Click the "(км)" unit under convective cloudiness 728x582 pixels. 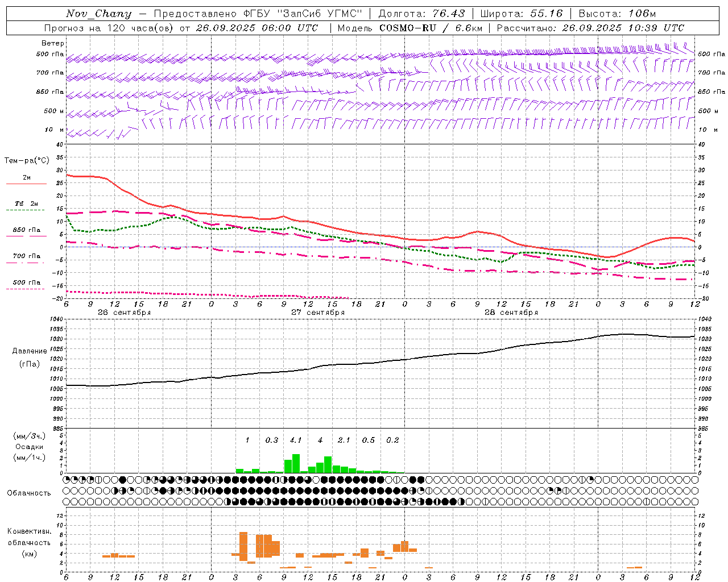tap(29, 554)
